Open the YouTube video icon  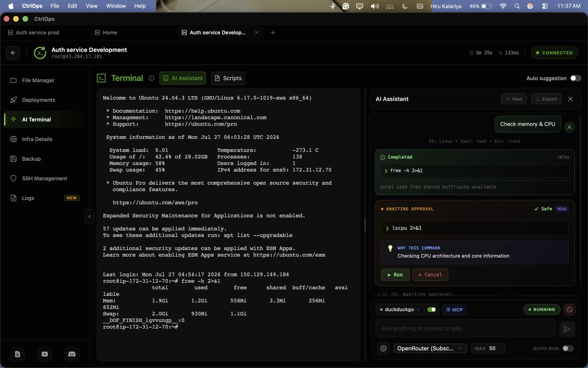tap(45, 354)
